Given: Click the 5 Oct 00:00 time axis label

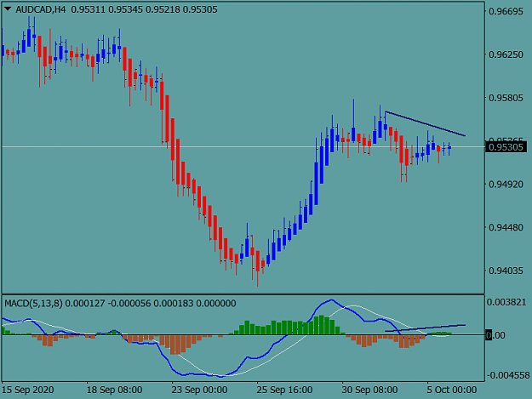Looking at the screenshot, I should click(452, 390).
